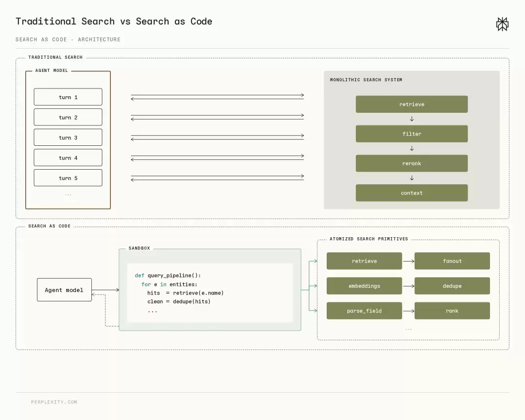Select the filter block
This screenshot has width=525, height=420.
(412, 134)
